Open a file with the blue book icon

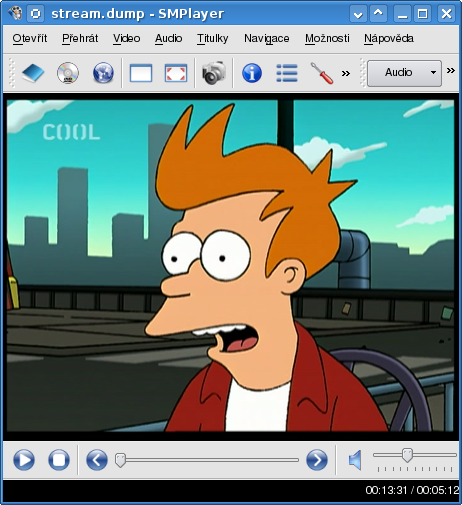33,73
